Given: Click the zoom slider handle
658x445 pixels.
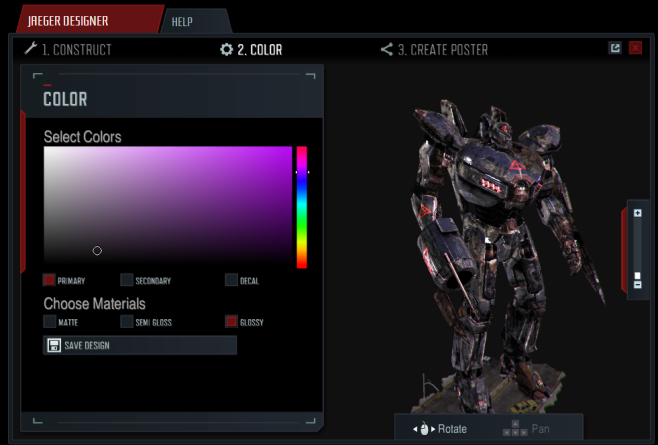Looking at the screenshot, I should pos(637,275).
